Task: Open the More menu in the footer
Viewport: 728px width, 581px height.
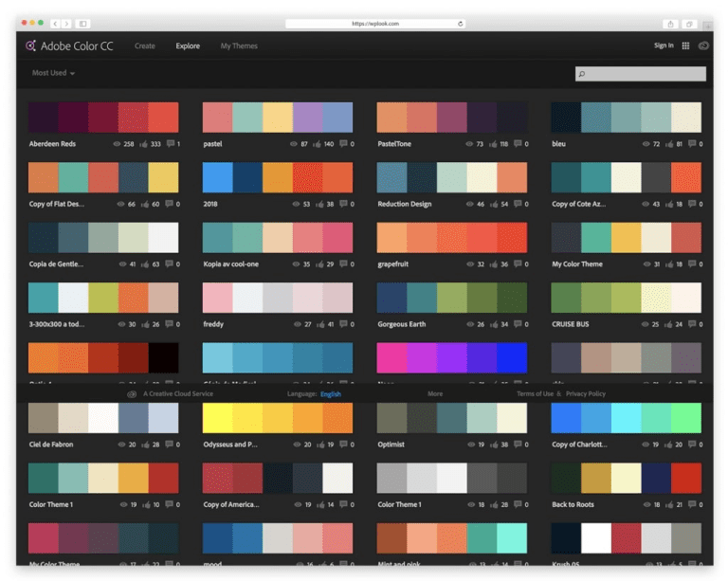Action: pos(435,393)
